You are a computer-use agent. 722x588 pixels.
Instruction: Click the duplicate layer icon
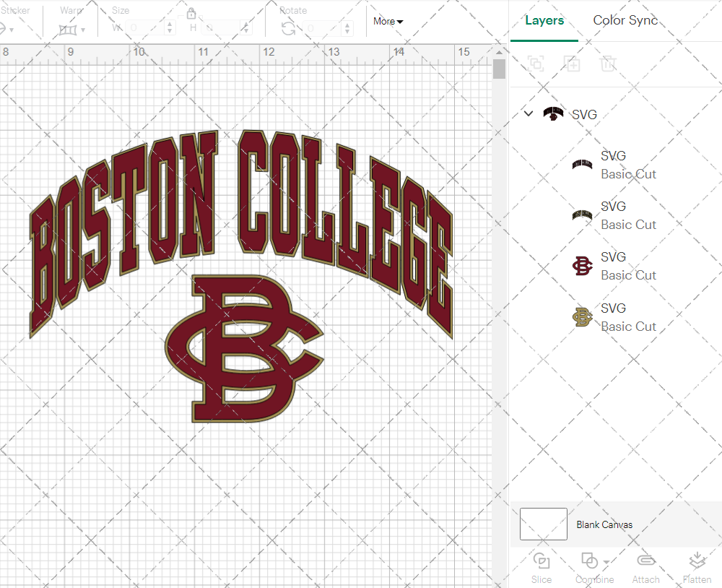572,64
